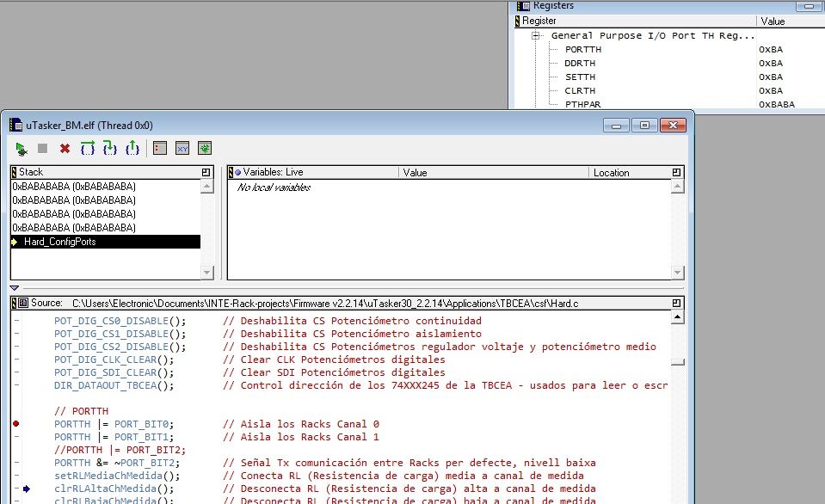Image resolution: width=825 pixels, height=504 pixels.
Task: Select Hard_ConfigPorts in the Stack list
Action: (106, 242)
